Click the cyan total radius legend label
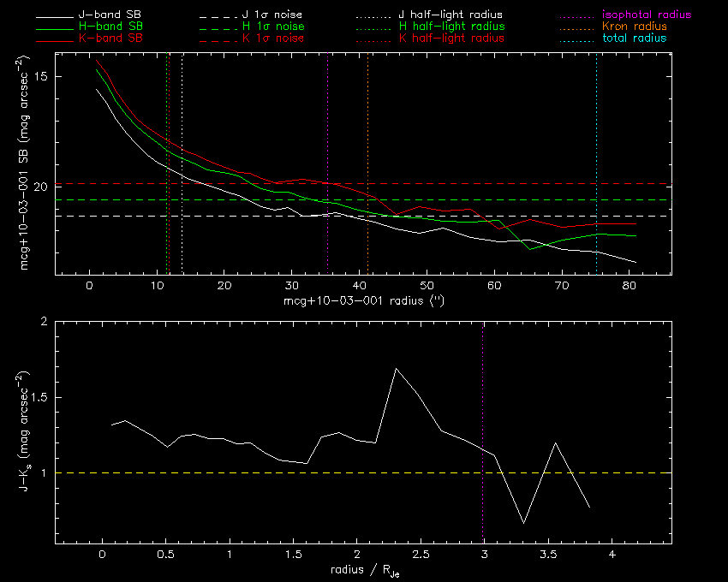 click(634, 38)
